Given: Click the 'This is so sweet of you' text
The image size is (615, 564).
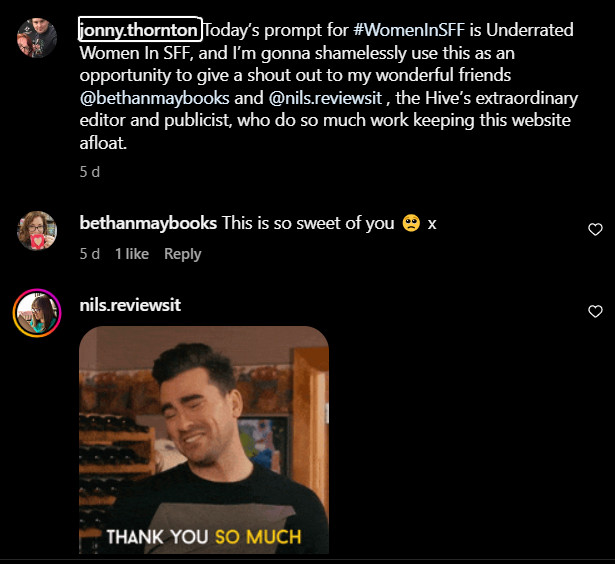Looking at the screenshot, I should tap(308, 223).
